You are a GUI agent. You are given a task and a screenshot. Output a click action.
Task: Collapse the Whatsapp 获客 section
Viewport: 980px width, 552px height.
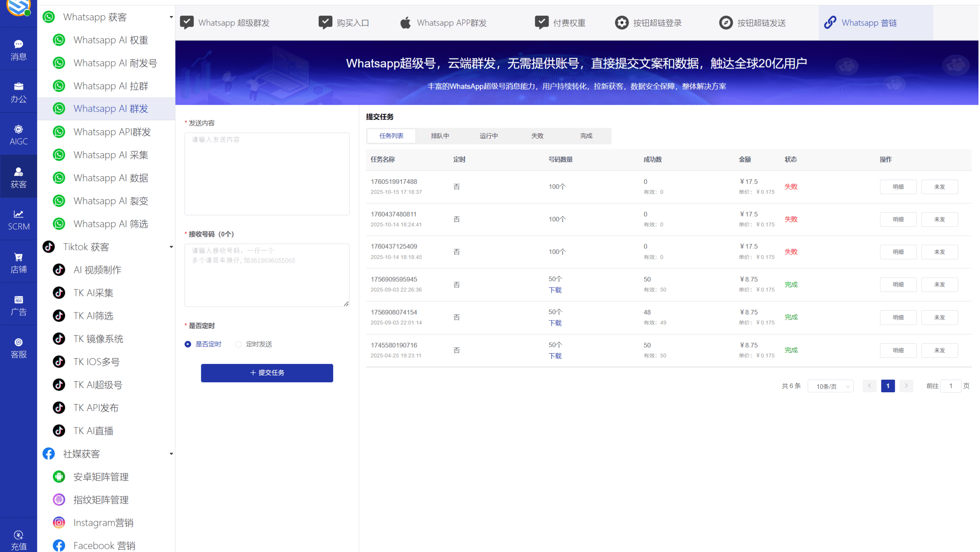(x=171, y=17)
